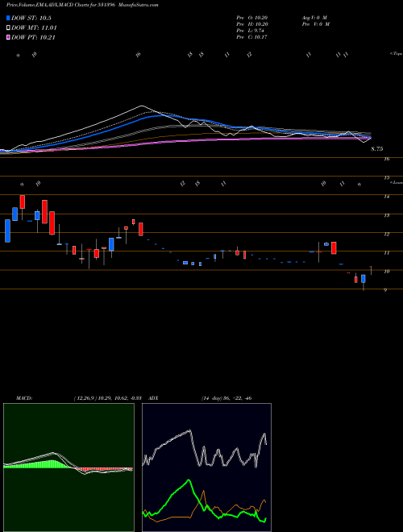The image size is (403, 532).
Task: Click the 'Pre H: 10.20' value
Action: 252,24
